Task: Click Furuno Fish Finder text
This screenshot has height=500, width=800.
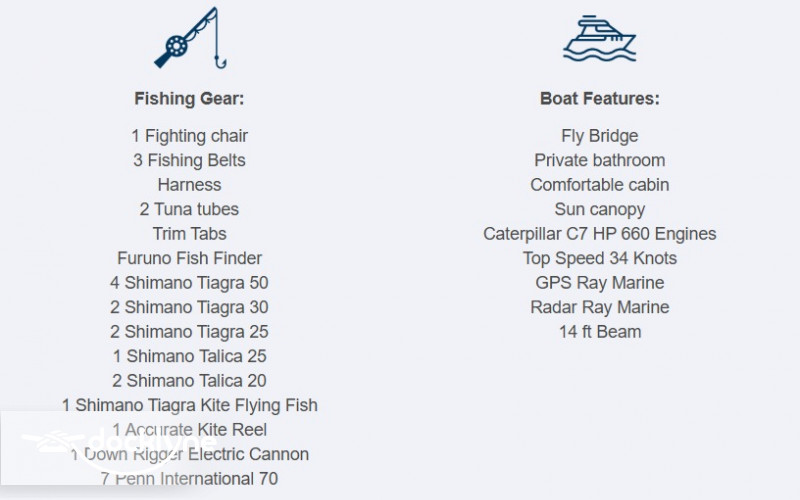Action: (189, 258)
